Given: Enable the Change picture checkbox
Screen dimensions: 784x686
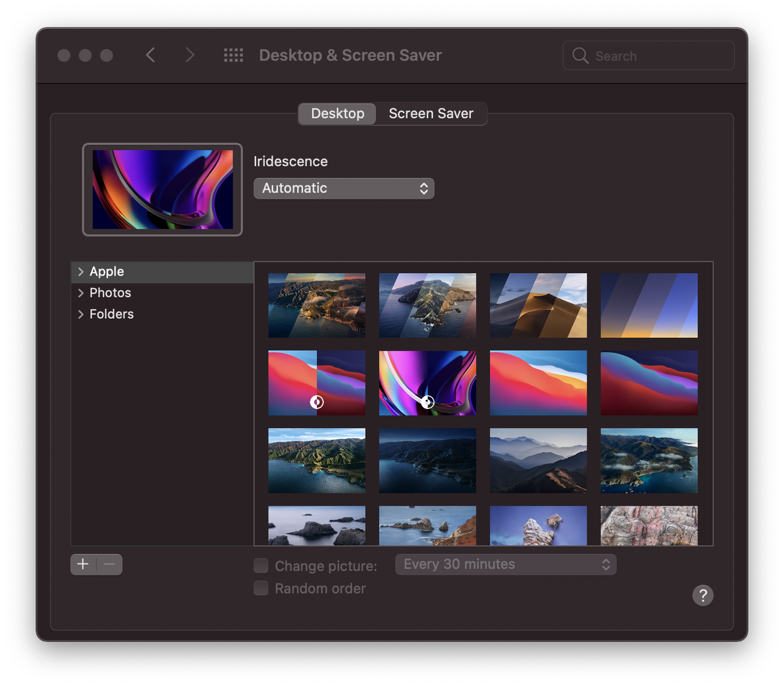Looking at the screenshot, I should click(x=261, y=565).
